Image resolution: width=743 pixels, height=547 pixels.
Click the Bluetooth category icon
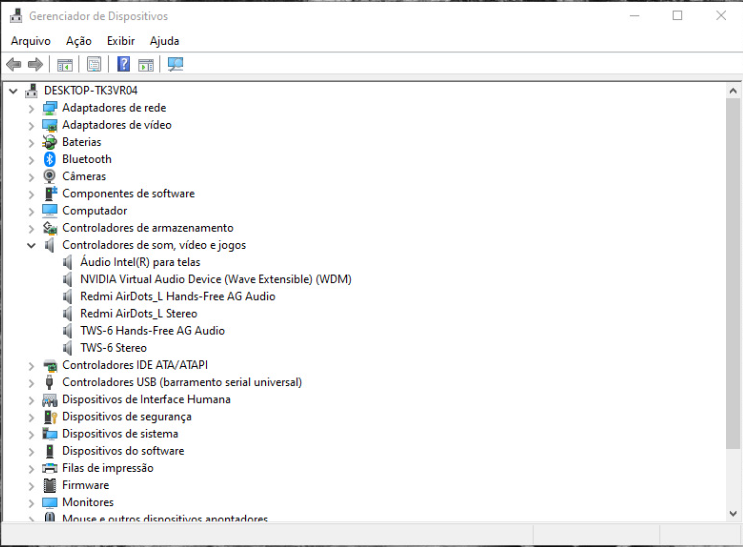[x=50, y=159]
